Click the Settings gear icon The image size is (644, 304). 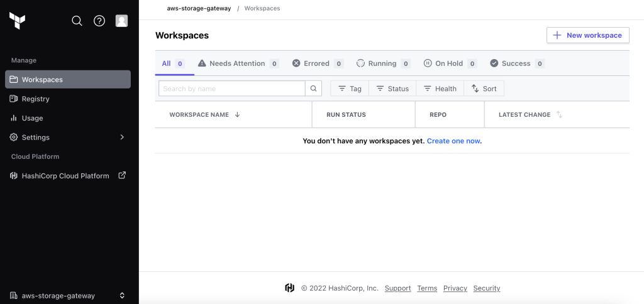tap(14, 137)
